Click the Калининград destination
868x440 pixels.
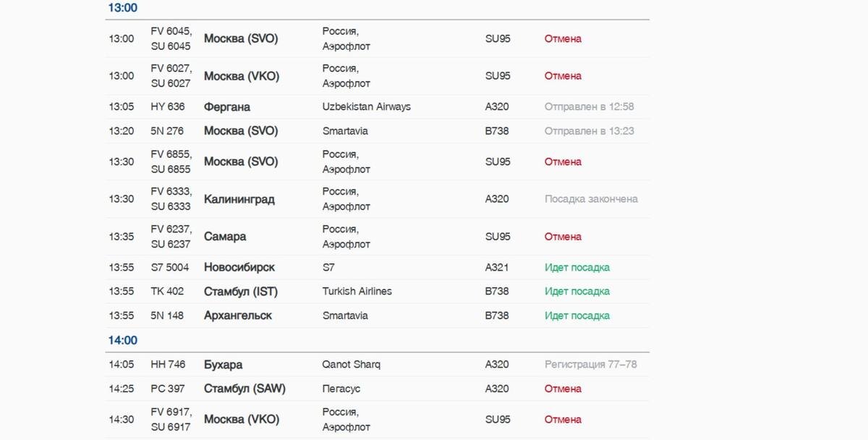[239, 199]
